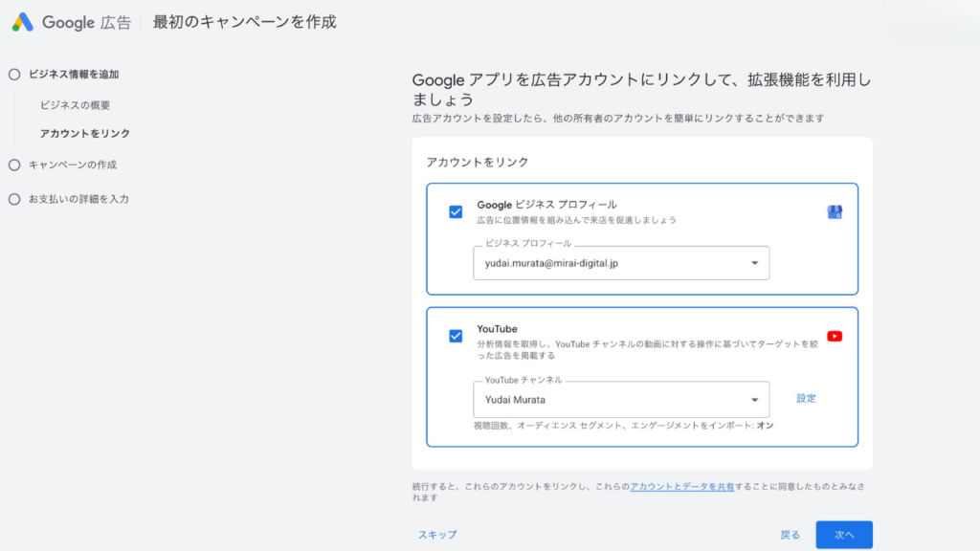Open the YouTube チャンネル dropdown
This screenshot has height=551, width=980.
click(622, 399)
